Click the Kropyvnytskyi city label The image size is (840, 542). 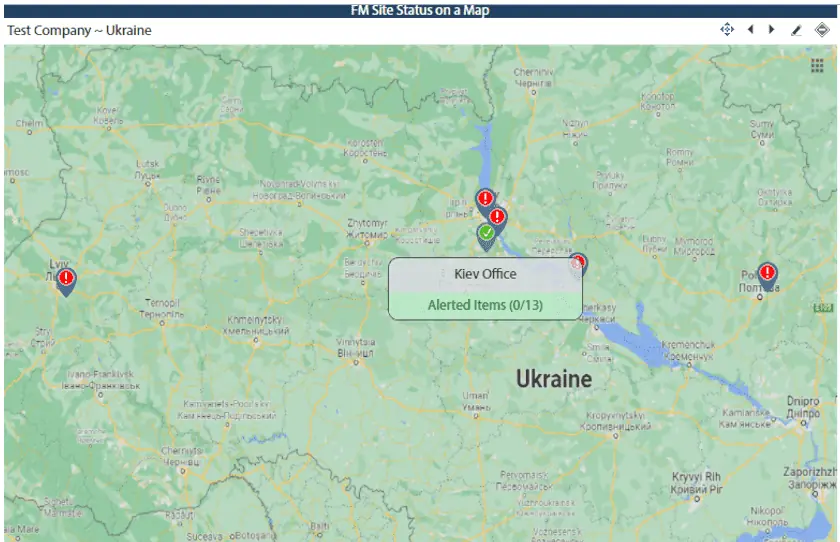615,421
